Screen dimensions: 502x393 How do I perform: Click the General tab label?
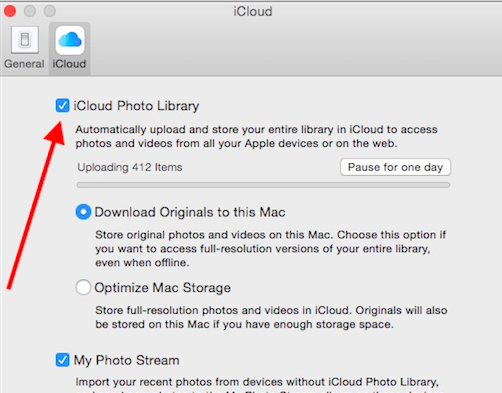(24, 64)
